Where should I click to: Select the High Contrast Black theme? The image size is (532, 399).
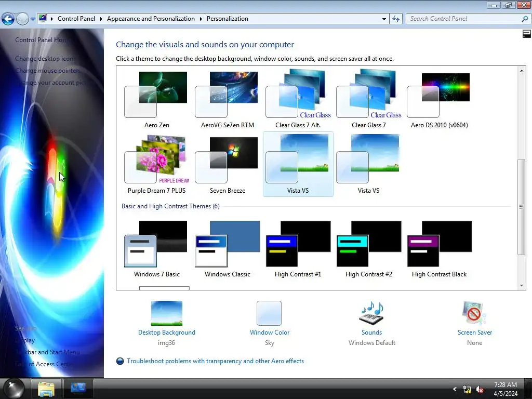click(x=439, y=249)
